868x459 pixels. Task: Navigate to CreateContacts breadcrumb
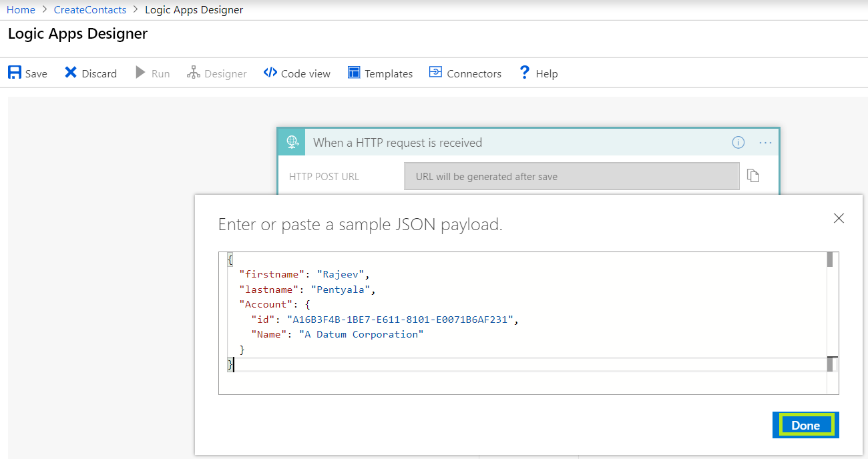[89, 9]
